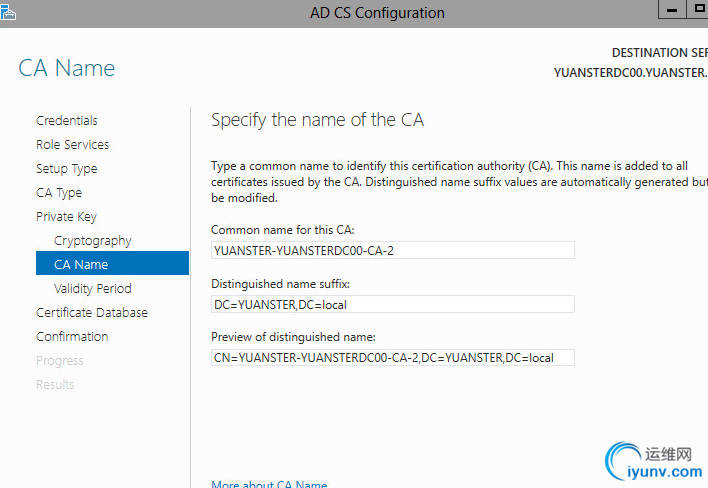This screenshot has width=708, height=488.
Task: Switch to the CA Type step
Action: click(59, 193)
